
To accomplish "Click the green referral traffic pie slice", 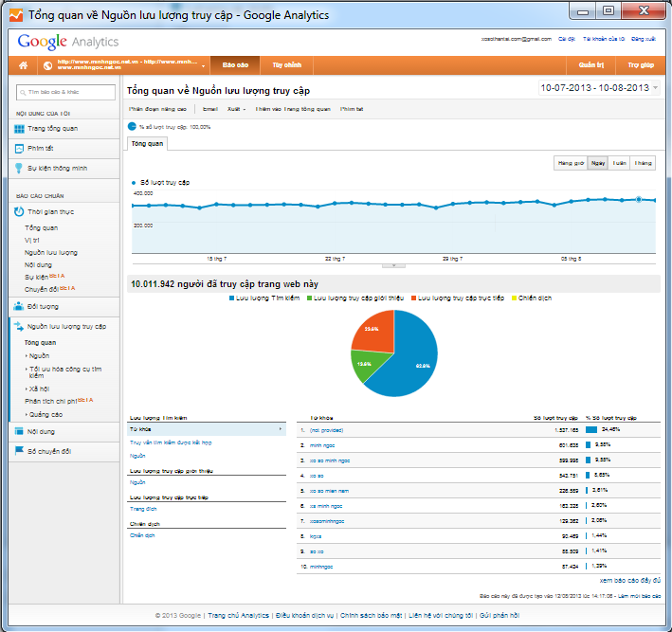I will coord(367,364).
